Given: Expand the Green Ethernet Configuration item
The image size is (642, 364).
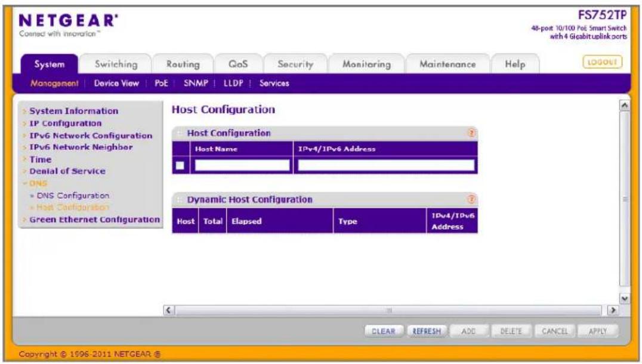Looking at the screenshot, I should (95, 220).
